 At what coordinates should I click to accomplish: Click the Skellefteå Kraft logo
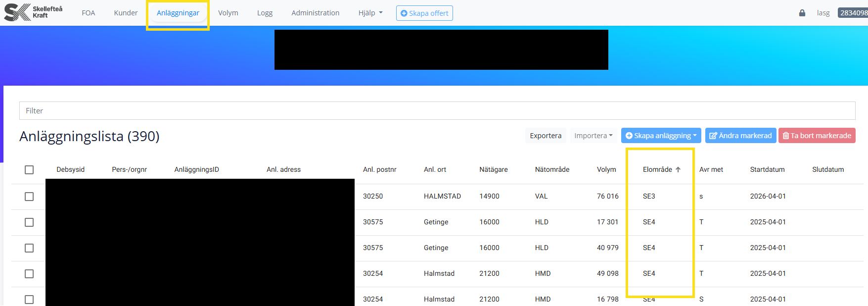[33, 12]
